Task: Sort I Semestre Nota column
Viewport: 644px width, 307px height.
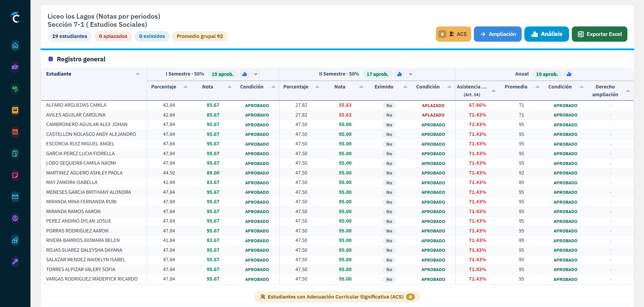Action: coord(229,87)
